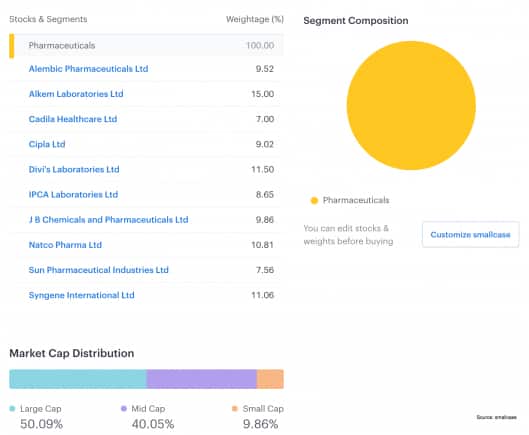Image resolution: width=529 pixels, height=435 pixels.
Task: Click the Segment Composition heading
Action: click(x=356, y=21)
